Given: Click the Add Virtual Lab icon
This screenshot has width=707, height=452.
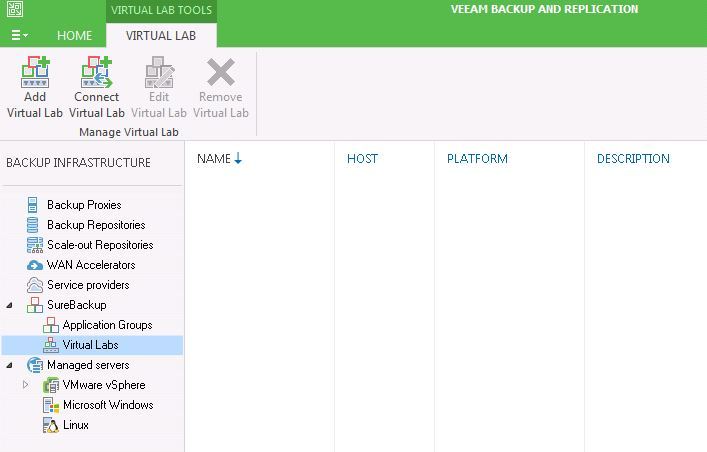Looking at the screenshot, I should click(35, 72).
